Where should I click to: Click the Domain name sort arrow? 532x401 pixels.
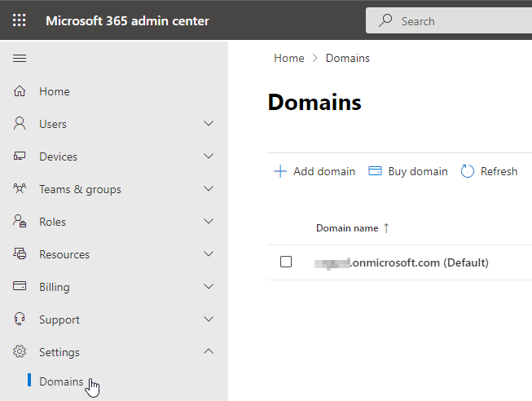[386, 228]
